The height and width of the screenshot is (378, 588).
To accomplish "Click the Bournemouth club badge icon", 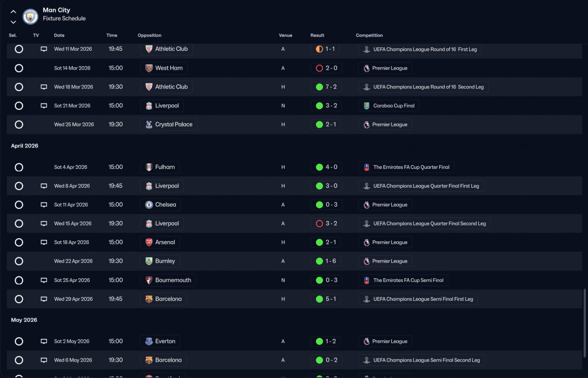I will point(149,281).
